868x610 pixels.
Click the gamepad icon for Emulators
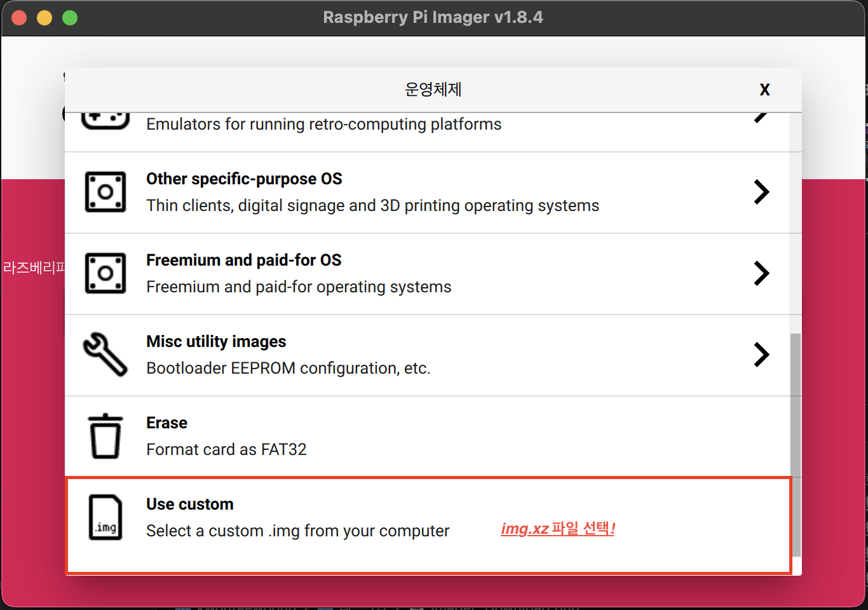click(x=105, y=120)
